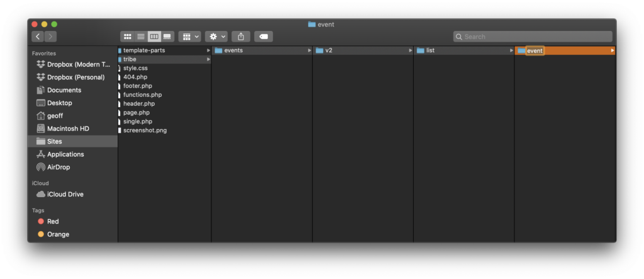Click the events folder icon
The height and width of the screenshot is (279, 644).
218,50
